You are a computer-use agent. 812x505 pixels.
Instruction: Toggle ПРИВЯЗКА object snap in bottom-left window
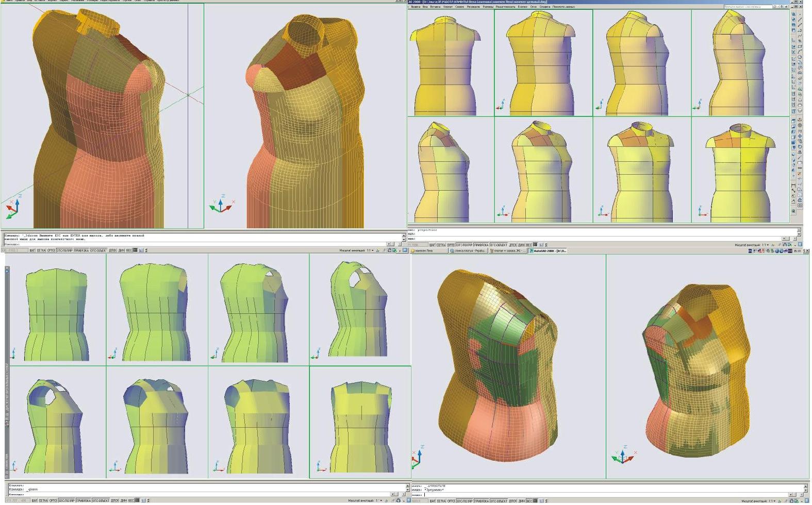click(84, 500)
